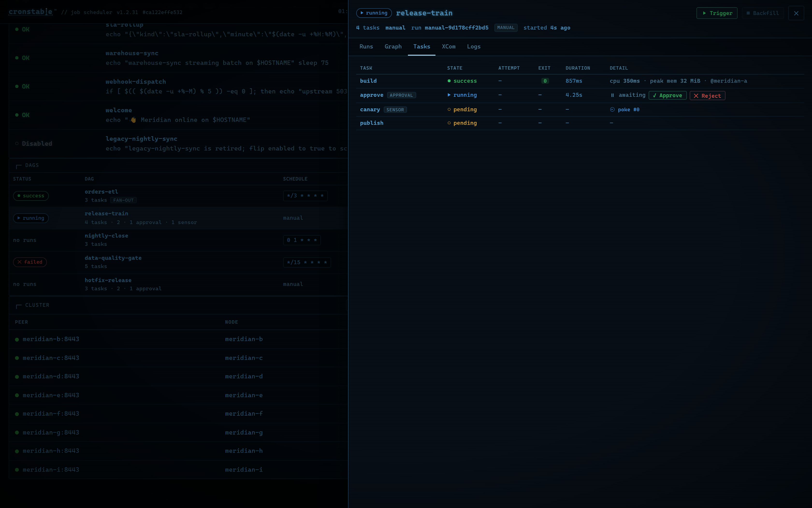Click peer meridian-h:8443

[51, 451]
